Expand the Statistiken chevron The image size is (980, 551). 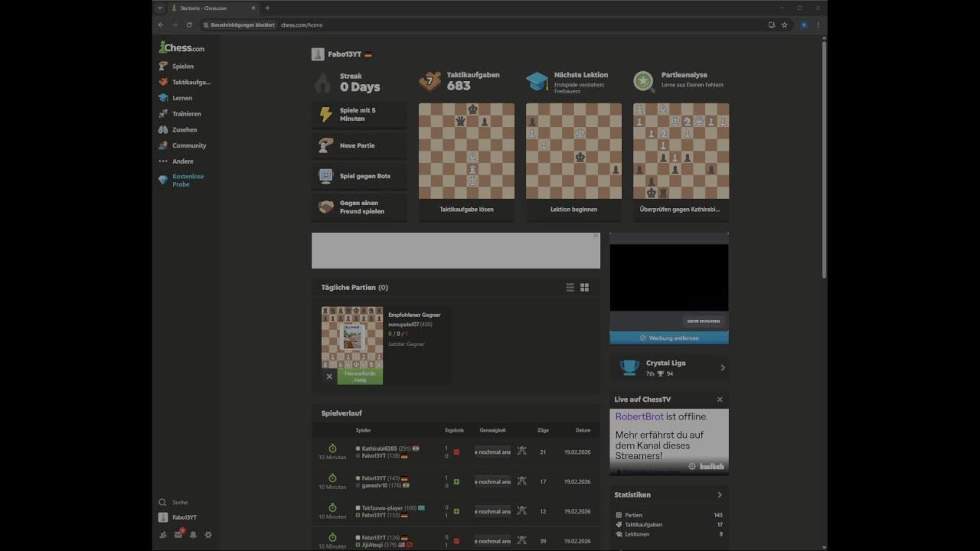[720, 495]
